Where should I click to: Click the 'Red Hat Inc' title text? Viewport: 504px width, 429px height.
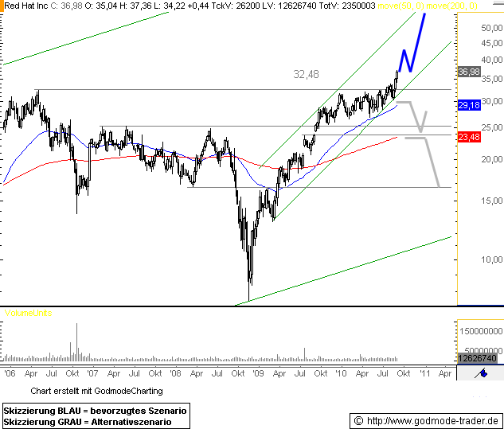click(x=26, y=6)
